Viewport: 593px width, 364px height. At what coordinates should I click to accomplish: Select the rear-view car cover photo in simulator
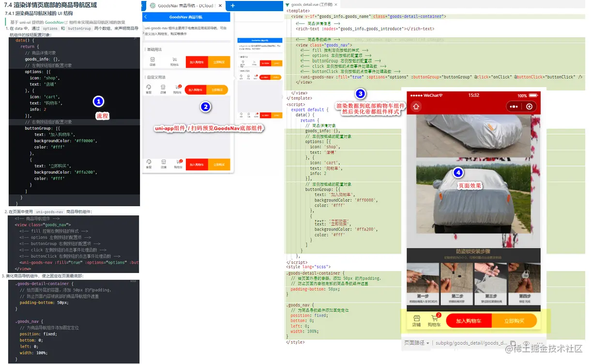[x=473, y=200]
